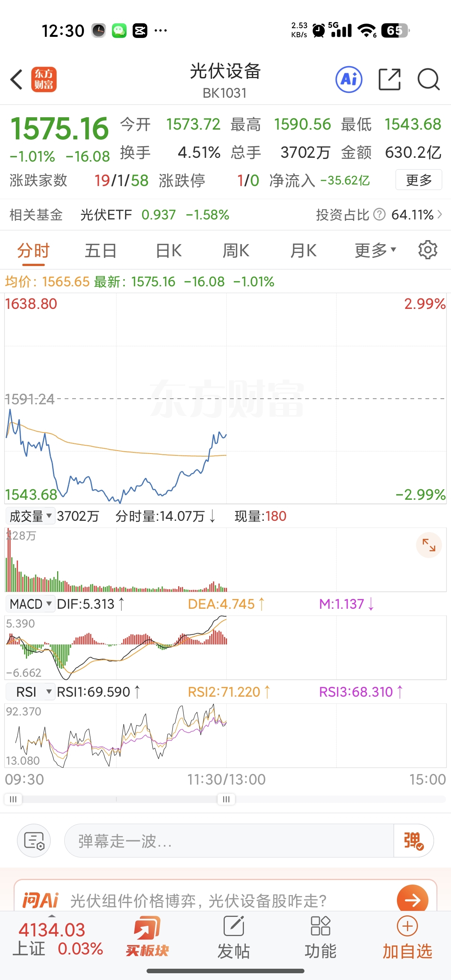Open the Ai assistant icon

tap(349, 80)
